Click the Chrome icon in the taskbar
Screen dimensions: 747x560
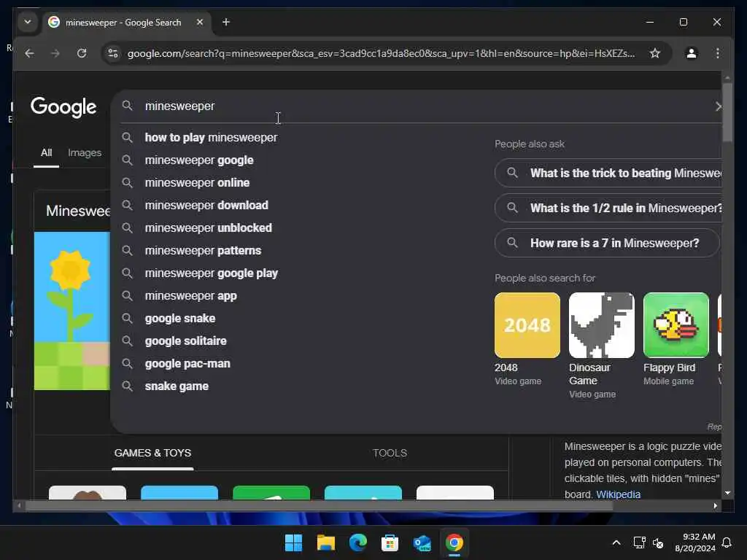click(454, 542)
